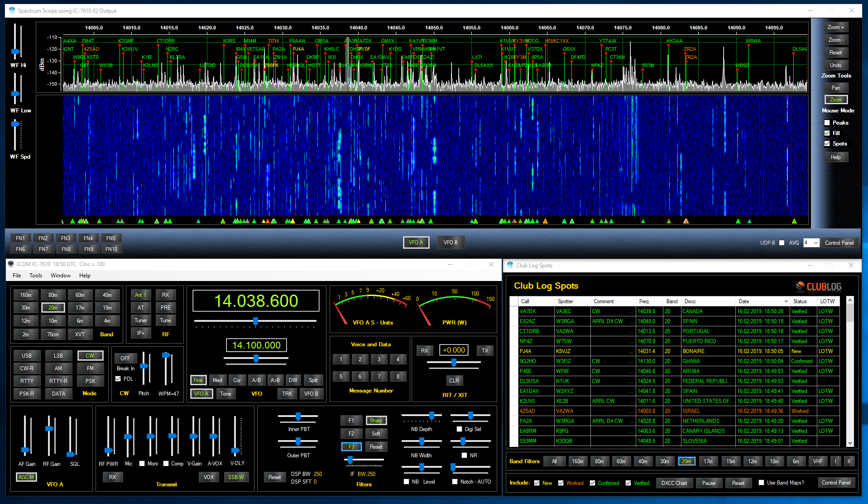The image size is (868, 504).
Task: Click the AF Gain slider
Action: 25,450
